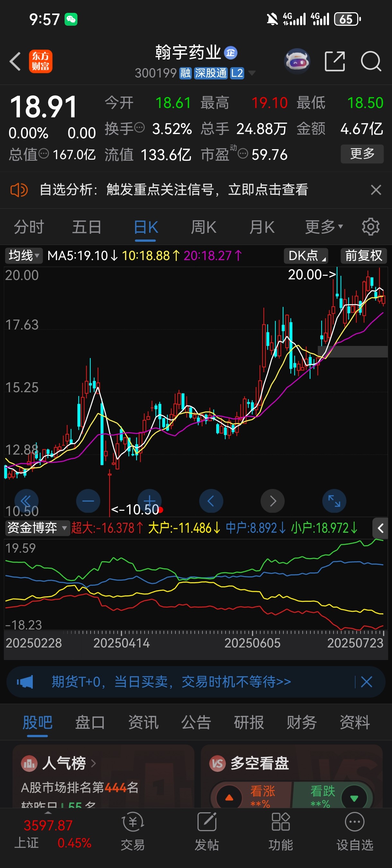The height and width of the screenshot is (868, 392).
Task: Tap the 多空看盘 VS icon
Action: (x=217, y=763)
